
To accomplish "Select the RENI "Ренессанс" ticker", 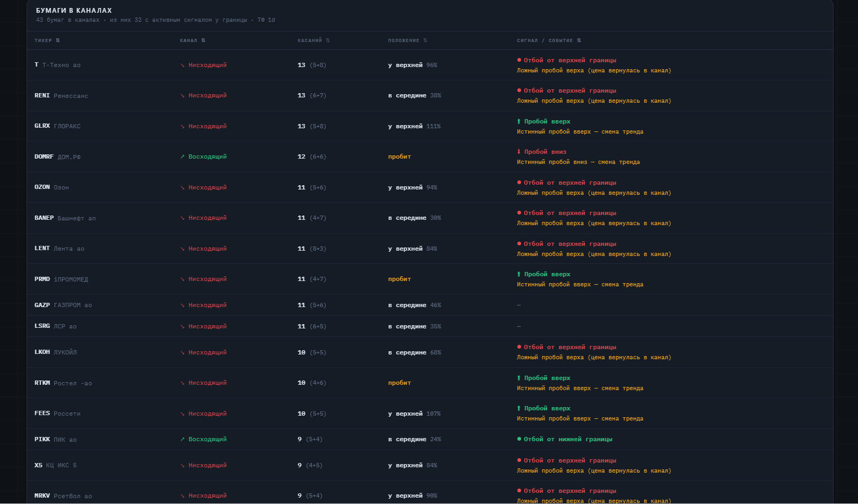I will (x=61, y=96).
